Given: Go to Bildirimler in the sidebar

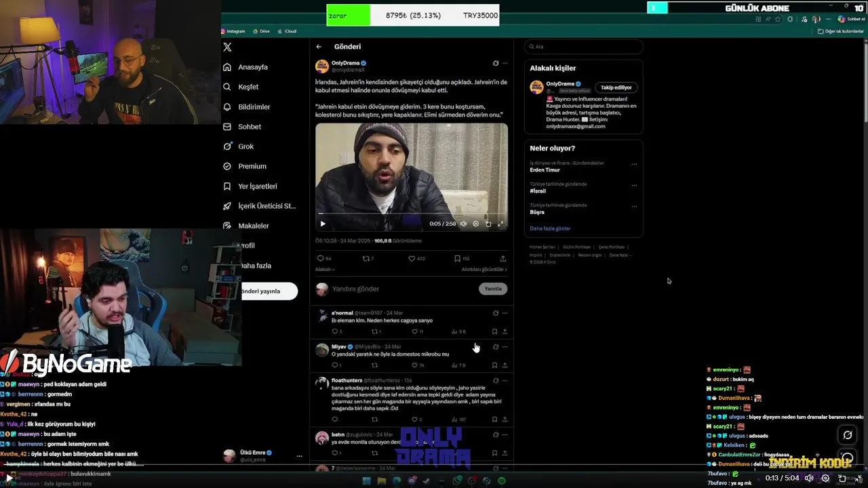Looking at the screenshot, I should click(247, 106).
